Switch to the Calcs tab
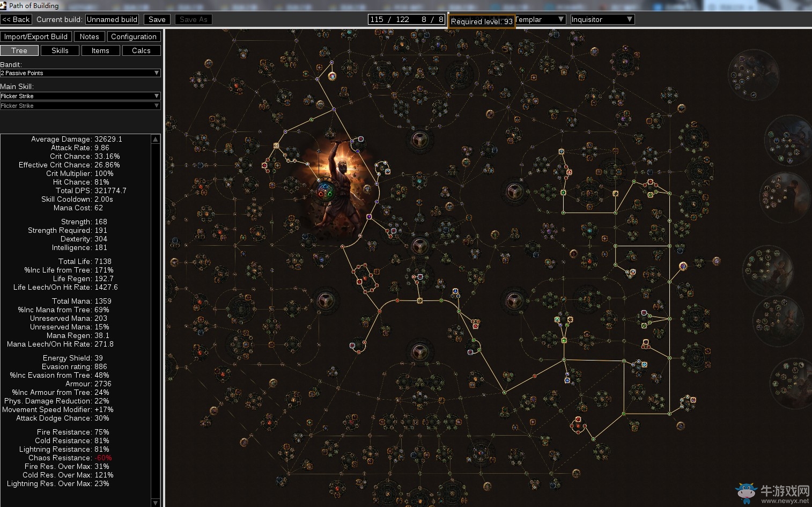The width and height of the screenshot is (812, 507). point(141,50)
